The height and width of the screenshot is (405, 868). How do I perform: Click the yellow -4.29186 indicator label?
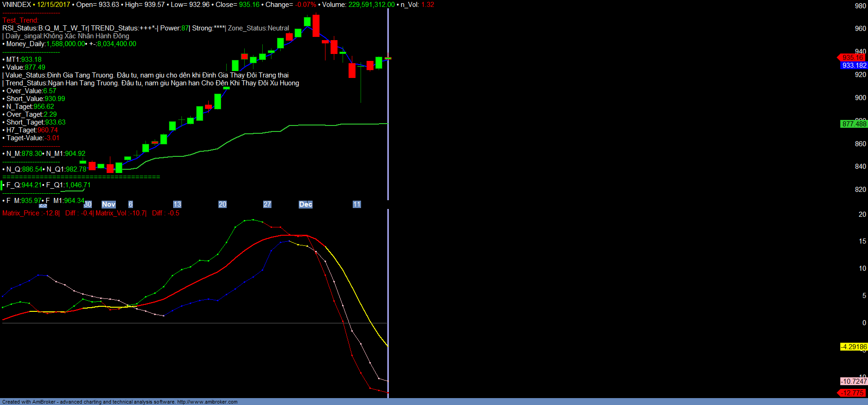[x=853, y=347]
